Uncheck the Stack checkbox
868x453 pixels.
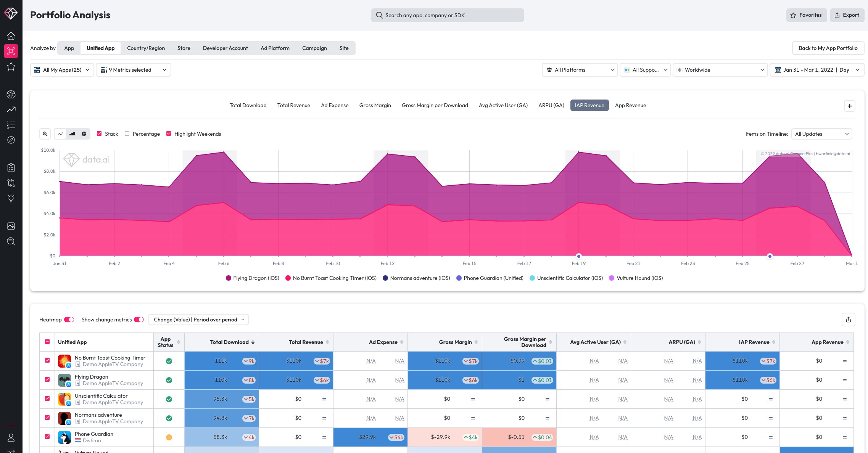click(99, 133)
